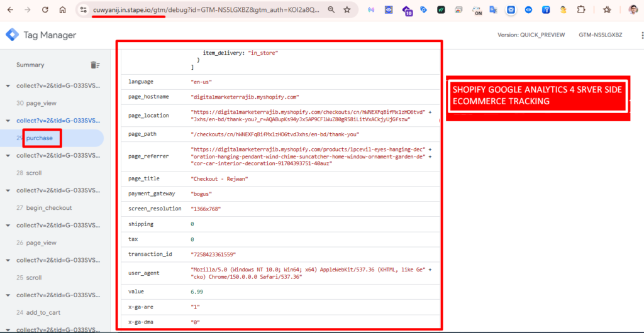Open the blue T extension icon
Screen dimensions: 644x333
click(x=546, y=10)
